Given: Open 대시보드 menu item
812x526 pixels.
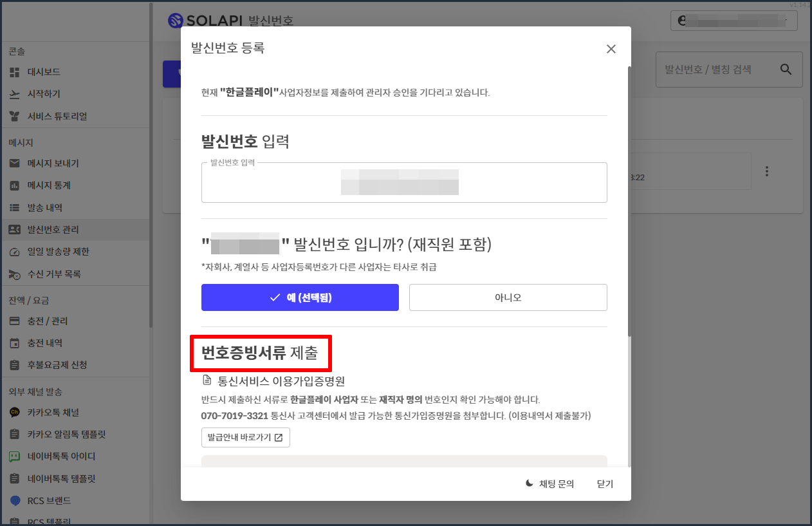Looking at the screenshot, I should pos(75,72).
